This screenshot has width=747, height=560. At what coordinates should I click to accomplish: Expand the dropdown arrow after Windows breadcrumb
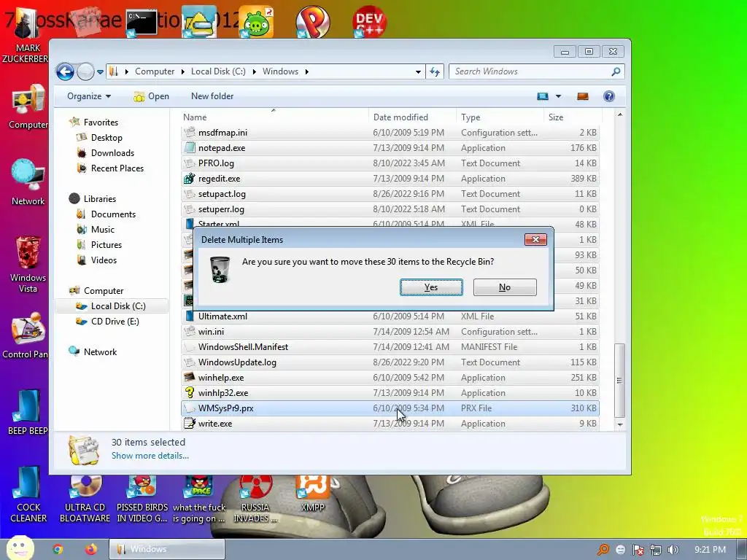307,72
